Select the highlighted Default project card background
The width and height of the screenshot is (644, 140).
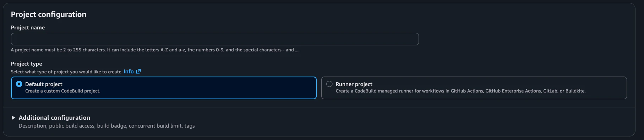[x=164, y=88]
